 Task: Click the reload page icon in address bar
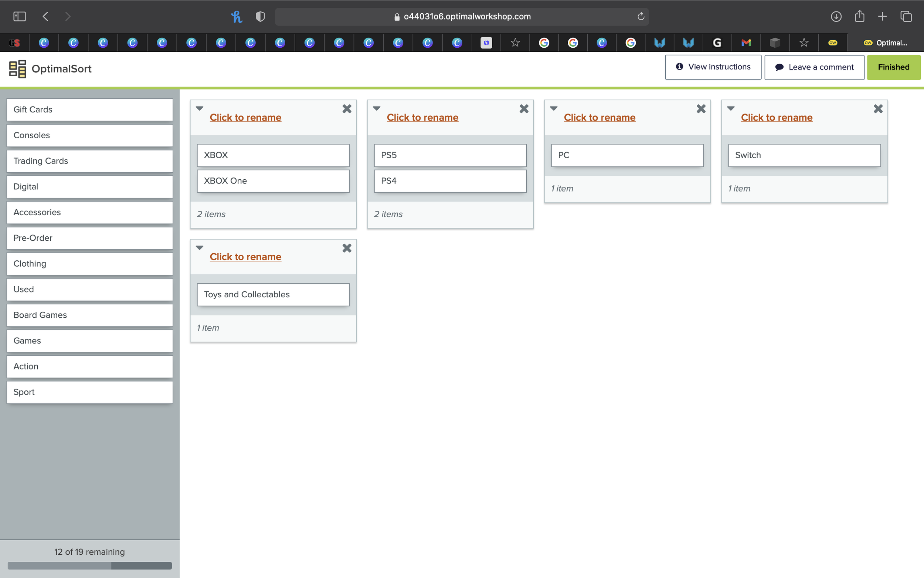pyautogui.click(x=641, y=16)
